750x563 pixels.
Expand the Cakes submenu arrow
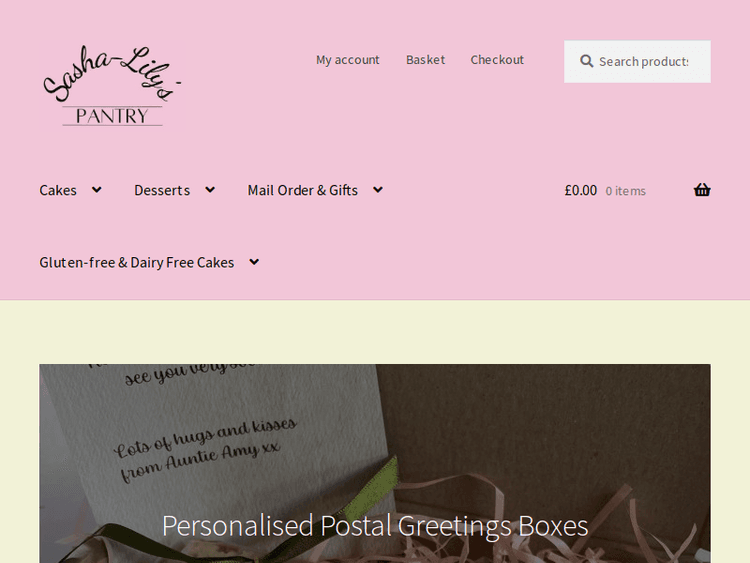pos(97,190)
